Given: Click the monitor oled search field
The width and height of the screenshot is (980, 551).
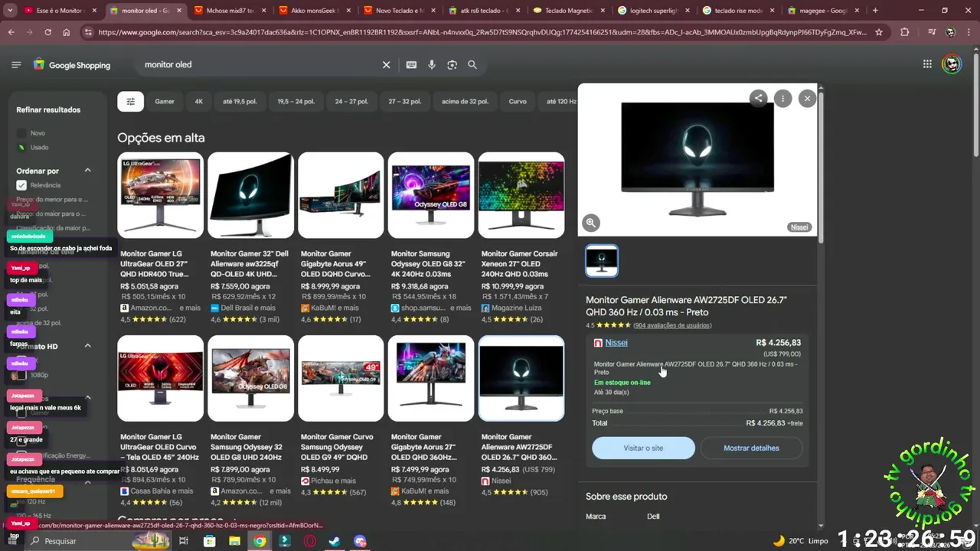Looking at the screenshot, I should (260, 65).
